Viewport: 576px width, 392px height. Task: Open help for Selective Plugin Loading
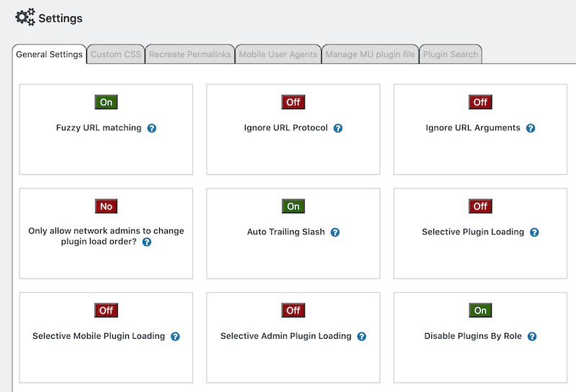pyautogui.click(x=534, y=232)
